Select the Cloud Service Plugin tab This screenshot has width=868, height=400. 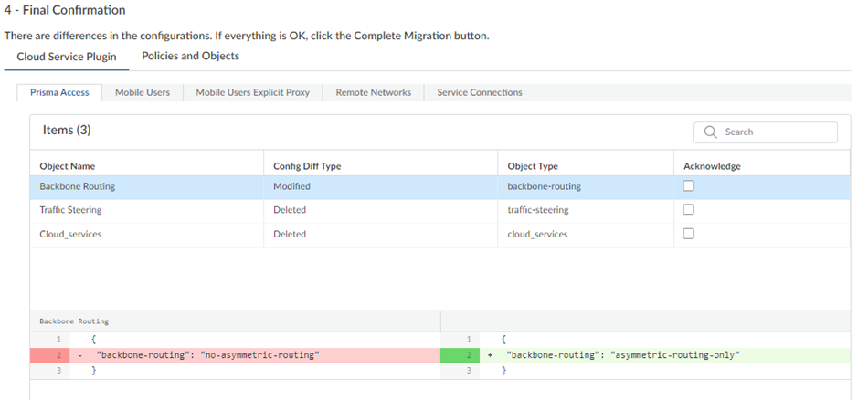[x=67, y=57]
